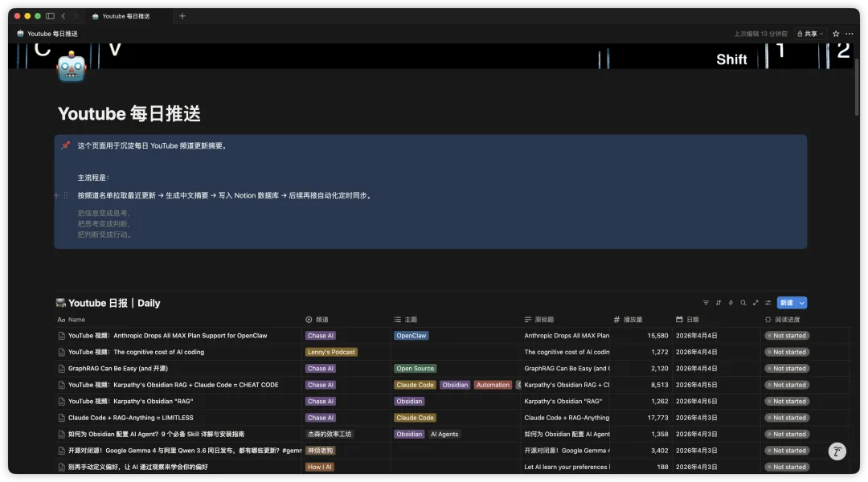Screen dimensions: 868x482
Task: Open Karpathy's Obsidian RAG + Claude Code row
Action: (x=174, y=385)
